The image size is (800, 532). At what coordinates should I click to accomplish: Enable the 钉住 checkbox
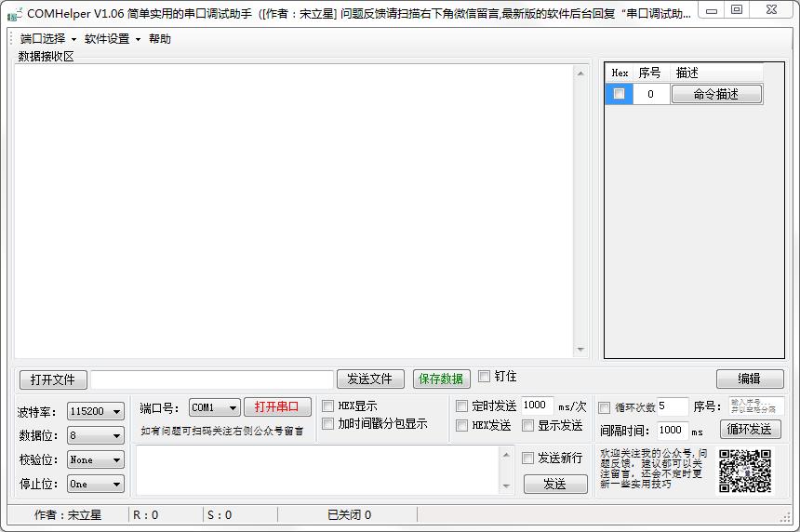point(484,377)
